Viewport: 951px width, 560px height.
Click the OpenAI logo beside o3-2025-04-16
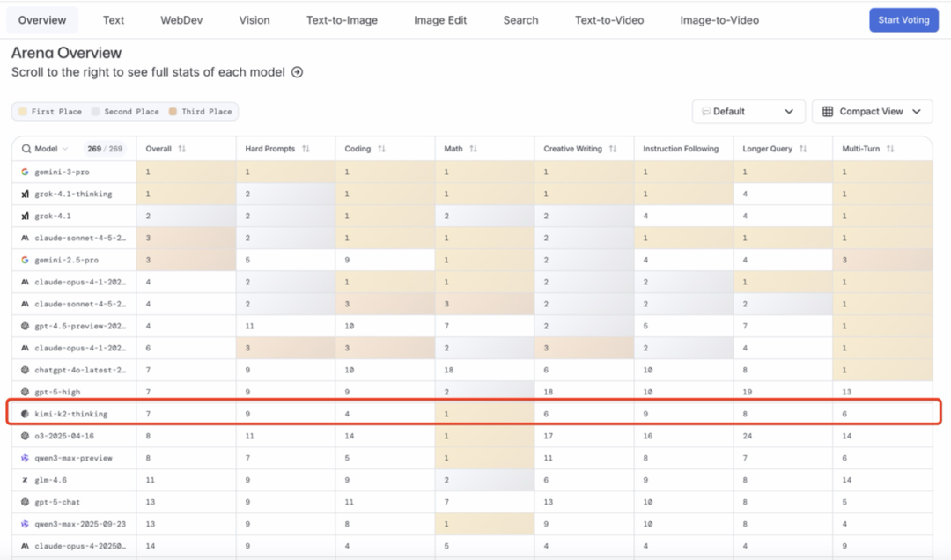point(25,436)
